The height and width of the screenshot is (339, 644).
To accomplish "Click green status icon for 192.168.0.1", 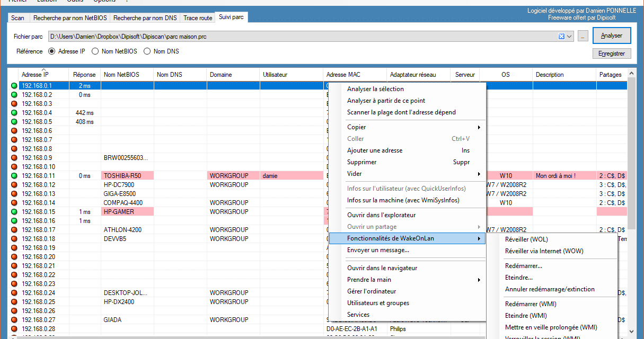I will click(13, 85).
